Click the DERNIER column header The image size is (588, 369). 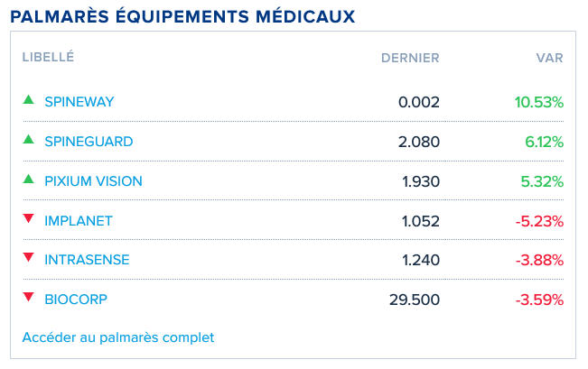tap(410, 58)
